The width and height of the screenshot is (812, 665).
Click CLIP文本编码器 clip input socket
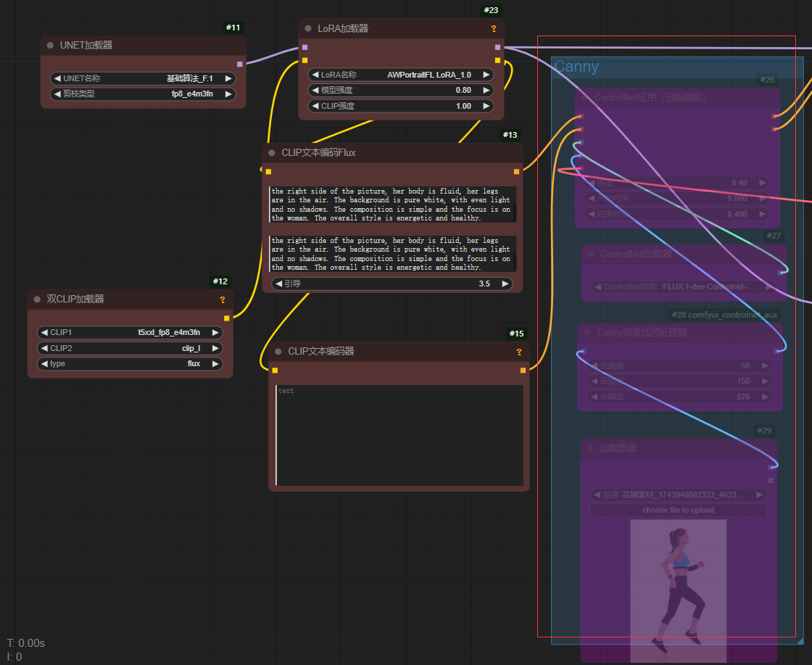pos(275,371)
